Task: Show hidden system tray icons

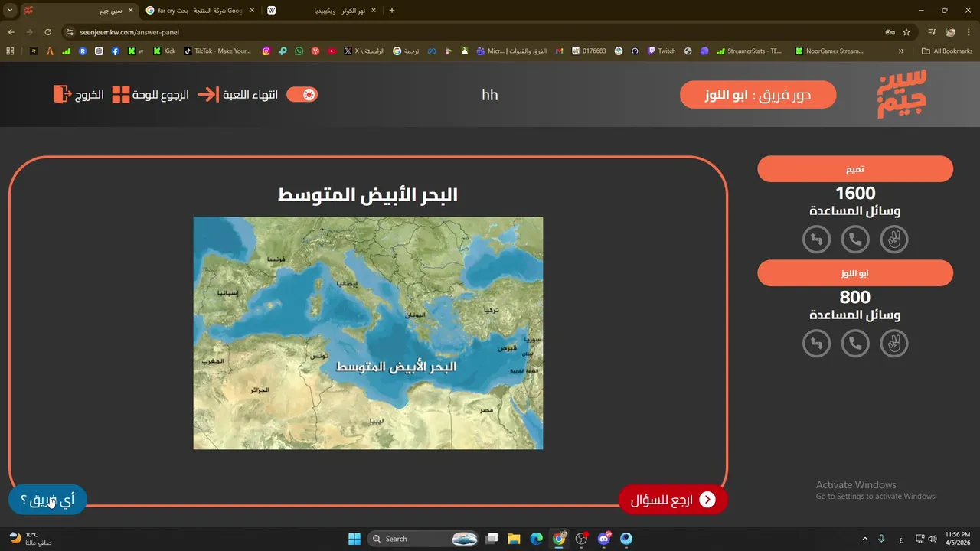Action: tap(865, 539)
